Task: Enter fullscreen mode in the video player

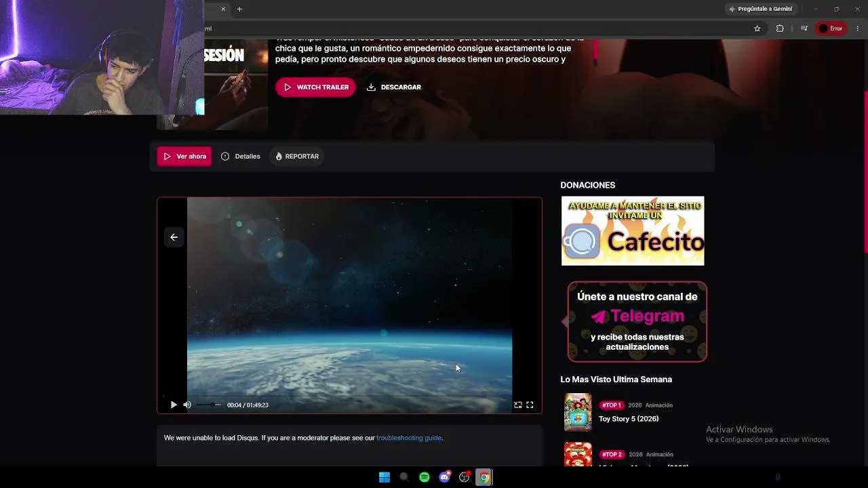Action: 530,405
